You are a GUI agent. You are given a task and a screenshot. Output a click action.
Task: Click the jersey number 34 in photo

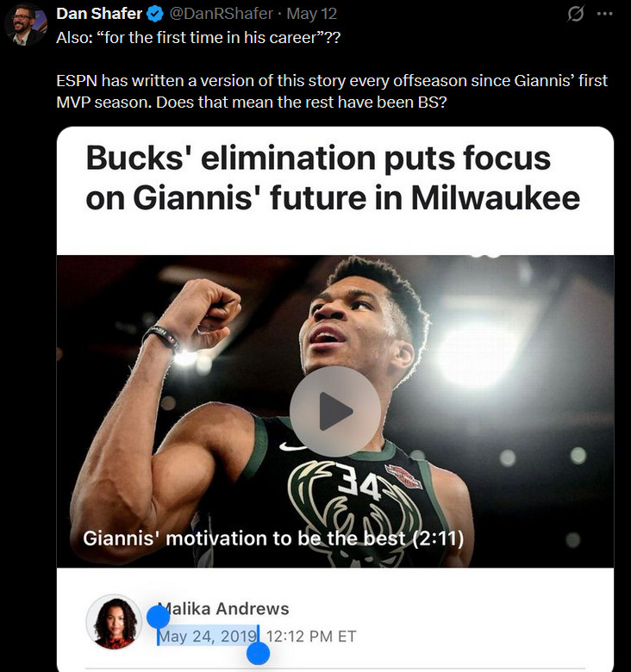pyautogui.click(x=359, y=482)
